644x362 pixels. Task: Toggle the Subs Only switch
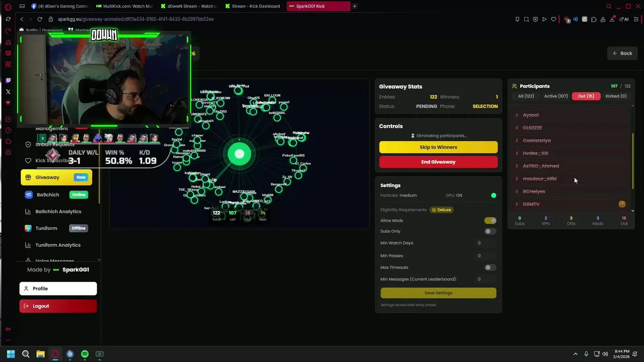click(490, 231)
